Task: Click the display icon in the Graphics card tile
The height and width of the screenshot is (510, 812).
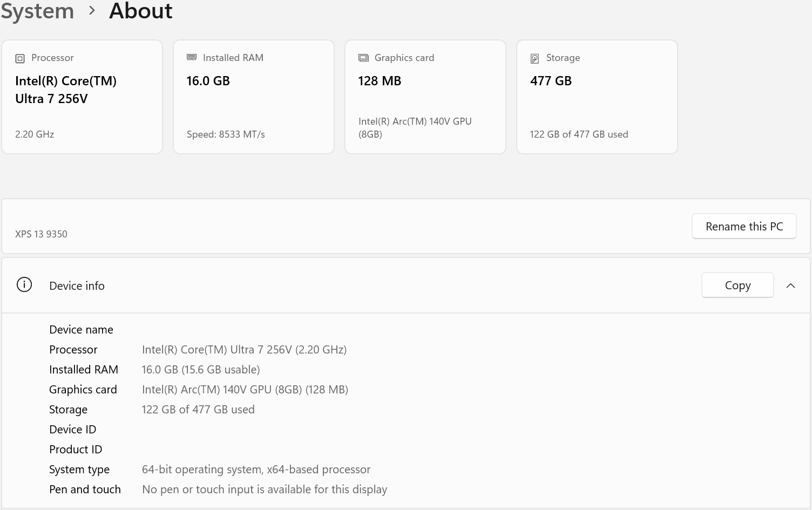Action: click(x=363, y=58)
